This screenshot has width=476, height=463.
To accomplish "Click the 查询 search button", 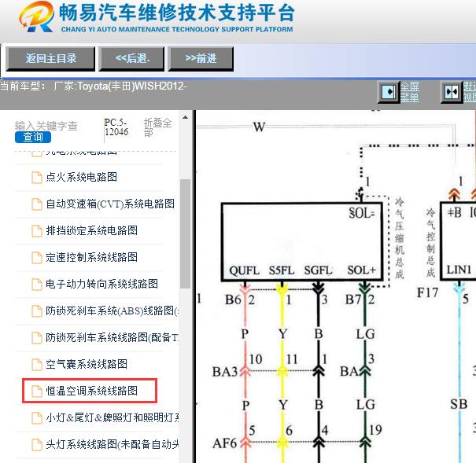I will pyautogui.click(x=33, y=137).
